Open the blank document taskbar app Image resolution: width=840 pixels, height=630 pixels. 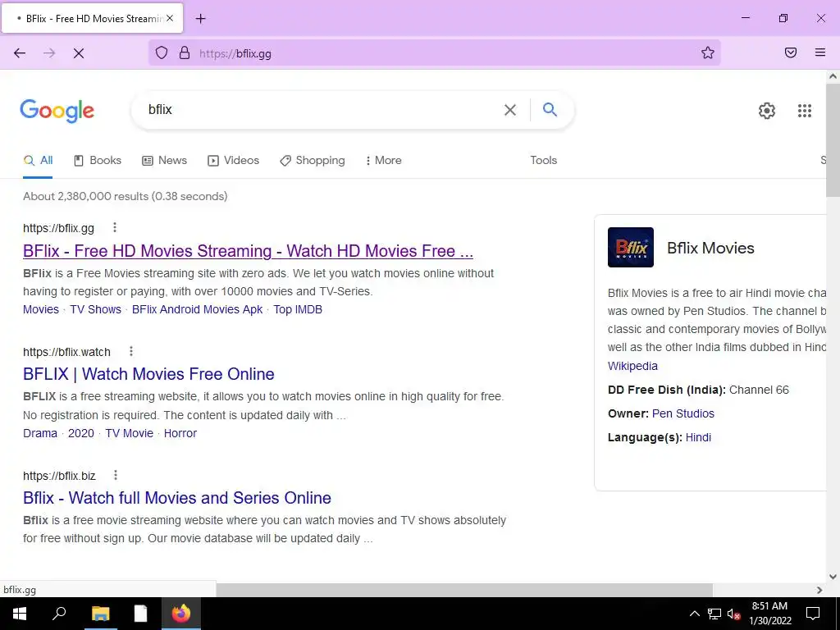click(x=140, y=614)
